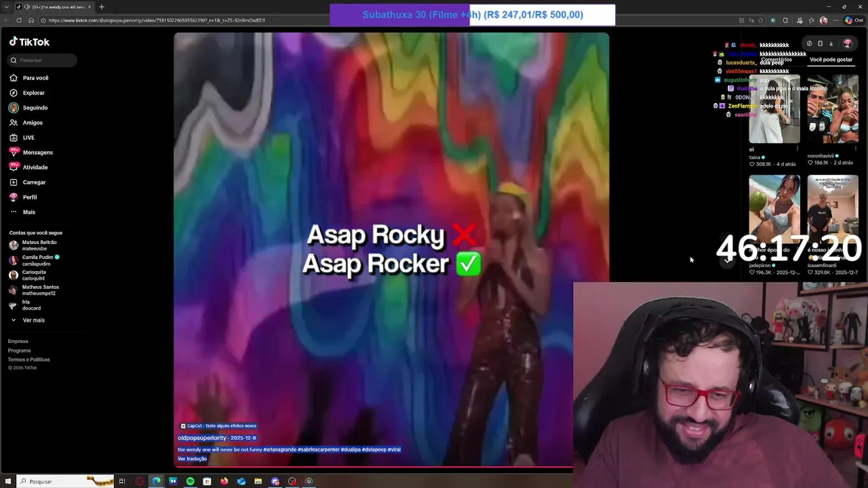This screenshot has width=868, height=488.
Task: Open browser favorites list icon
Action: 812,20
